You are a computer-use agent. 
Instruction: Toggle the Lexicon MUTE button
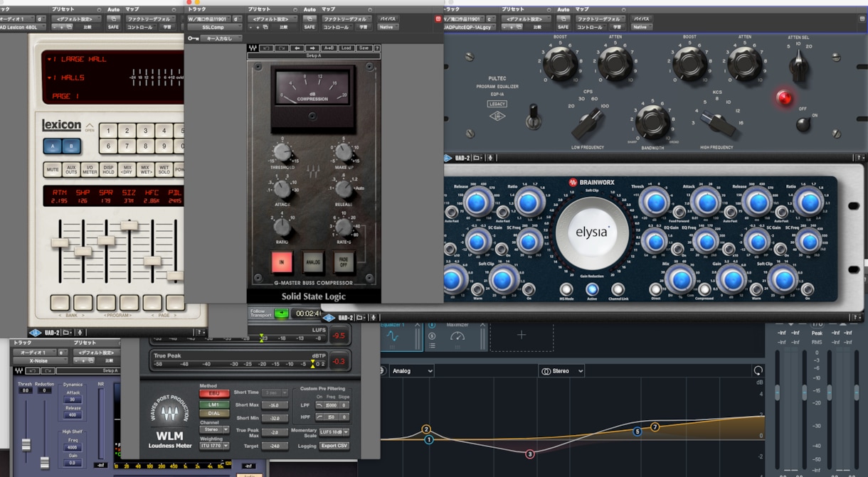coord(53,170)
